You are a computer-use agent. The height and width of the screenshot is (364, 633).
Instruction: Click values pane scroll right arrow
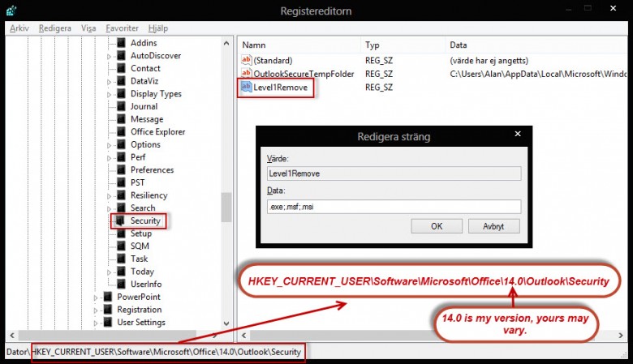pyautogui.click(x=621, y=336)
